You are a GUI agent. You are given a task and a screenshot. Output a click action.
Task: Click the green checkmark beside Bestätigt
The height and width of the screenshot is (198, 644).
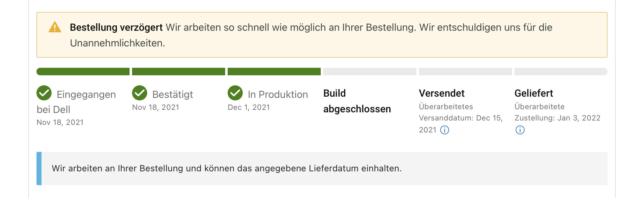pos(140,93)
